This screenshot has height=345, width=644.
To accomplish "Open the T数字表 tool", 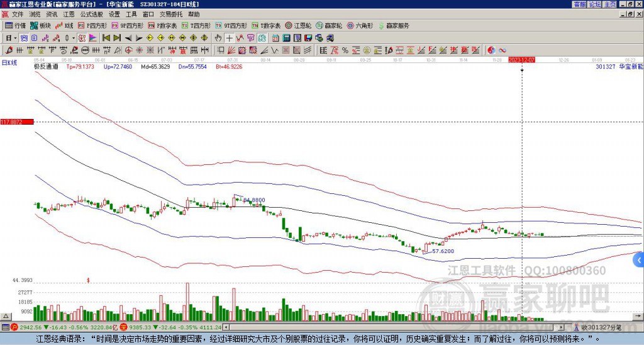I will 266,25.
